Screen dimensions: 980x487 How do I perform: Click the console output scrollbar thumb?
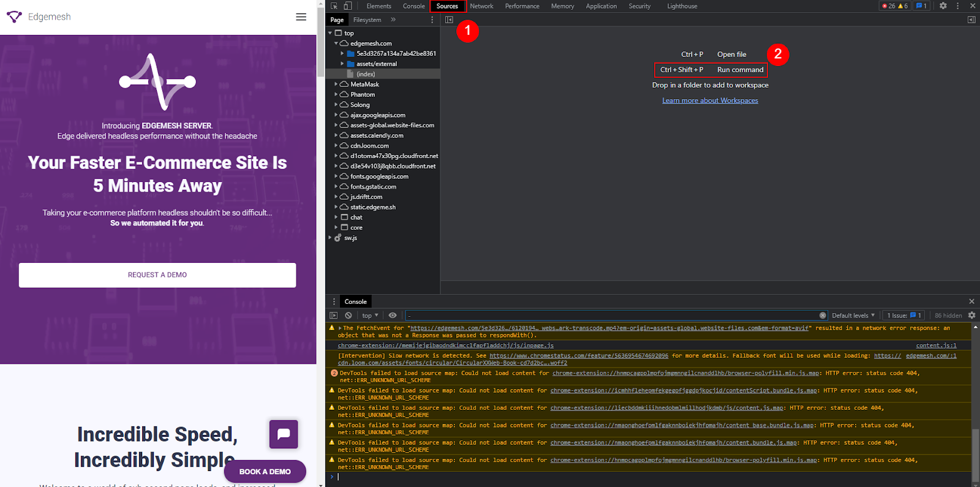[x=975, y=456]
